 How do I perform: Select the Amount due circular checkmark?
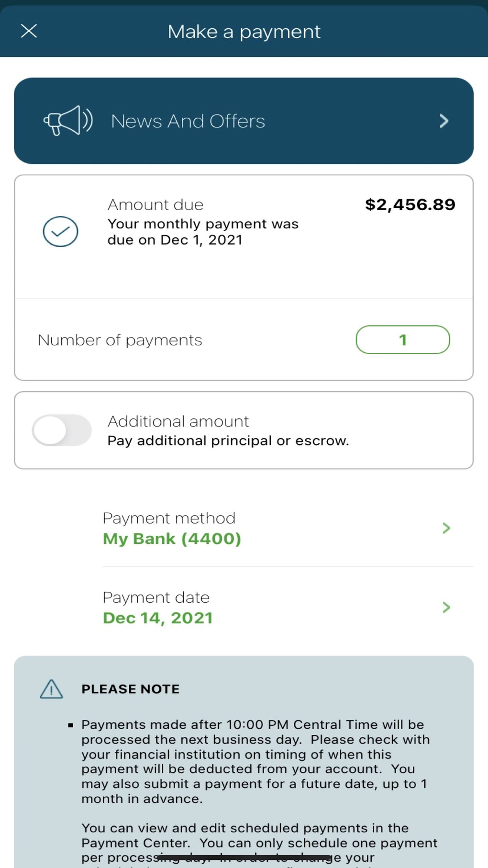click(x=60, y=232)
